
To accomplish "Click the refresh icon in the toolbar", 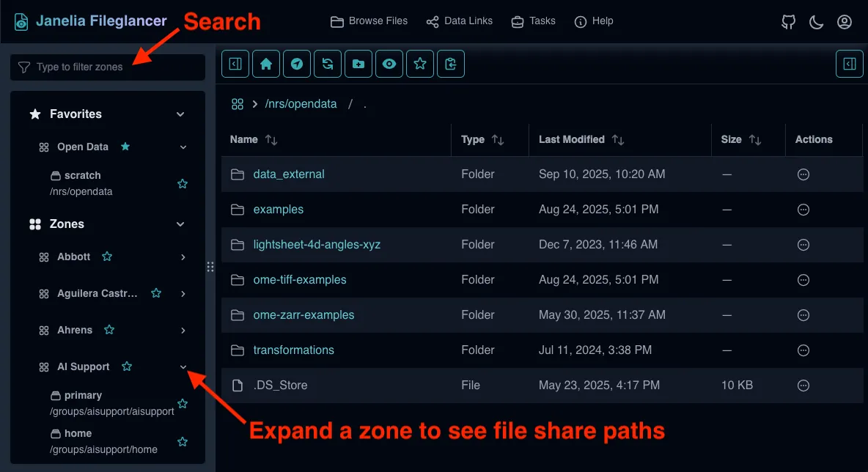I will (x=327, y=64).
